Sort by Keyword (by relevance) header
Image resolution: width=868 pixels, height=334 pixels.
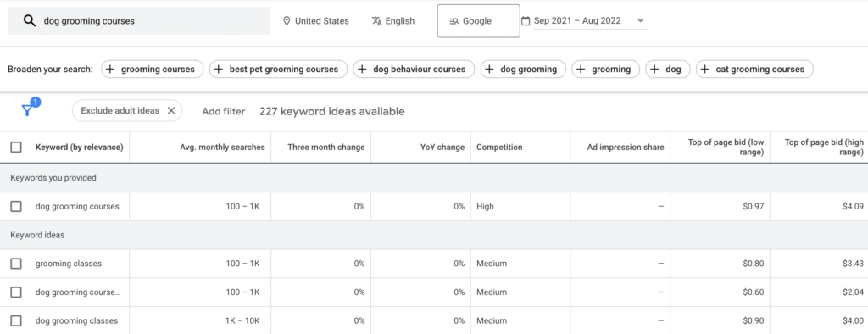pos(79,148)
